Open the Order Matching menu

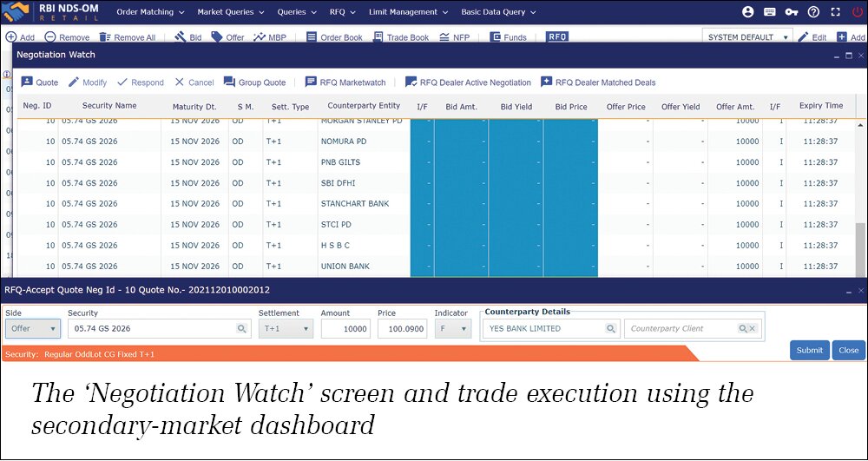coord(150,12)
